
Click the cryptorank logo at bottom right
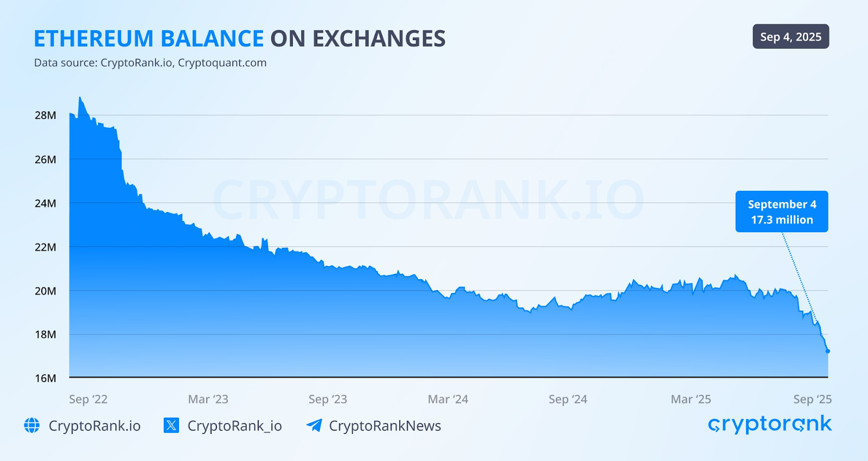[x=769, y=425]
